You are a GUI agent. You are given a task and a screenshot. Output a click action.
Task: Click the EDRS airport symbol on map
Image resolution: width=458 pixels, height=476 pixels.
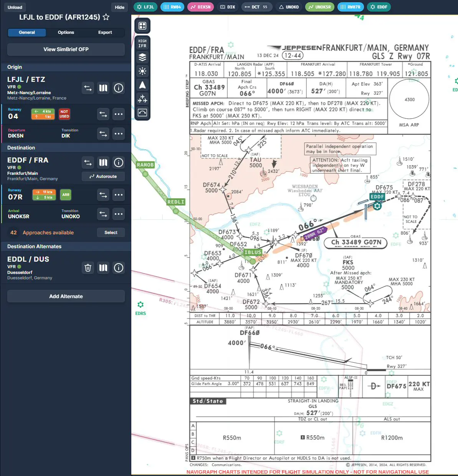(x=141, y=305)
